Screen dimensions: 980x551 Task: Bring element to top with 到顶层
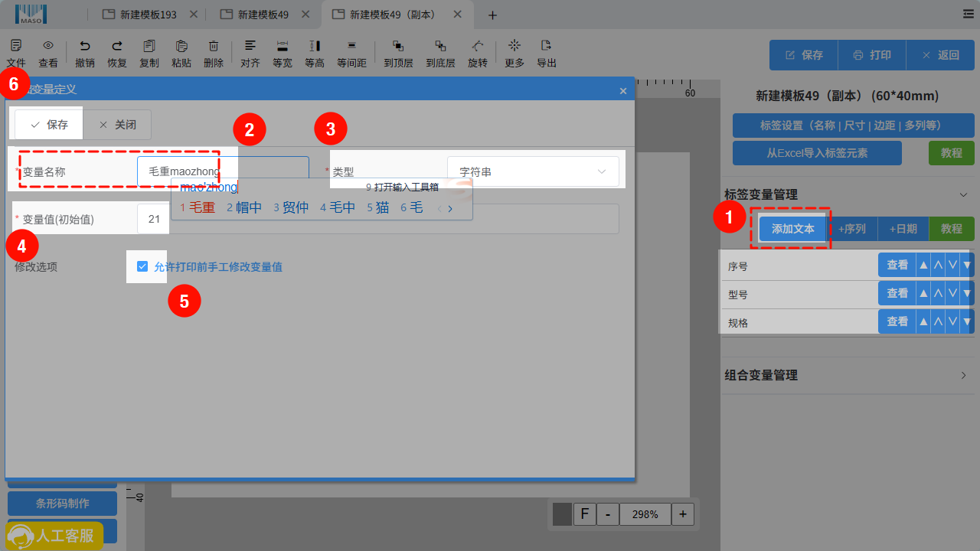(398, 54)
